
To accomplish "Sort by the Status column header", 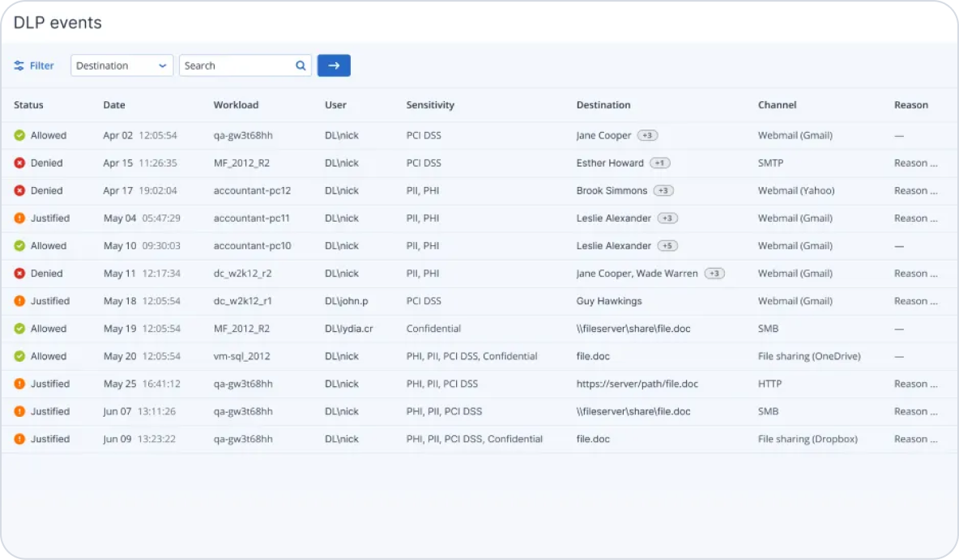I will (28, 105).
